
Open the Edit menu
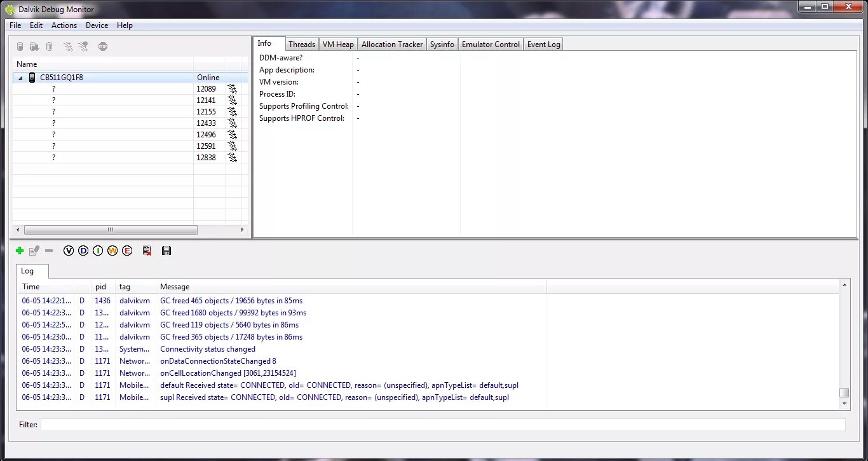[36, 25]
